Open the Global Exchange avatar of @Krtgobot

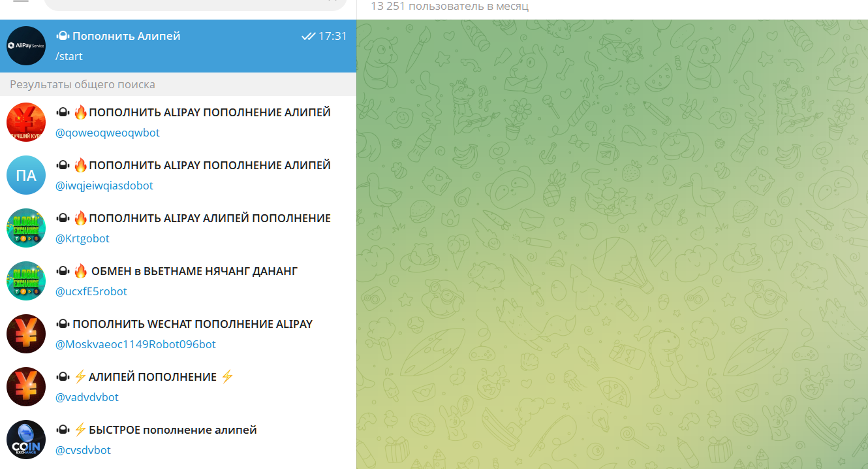click(26, 228)
